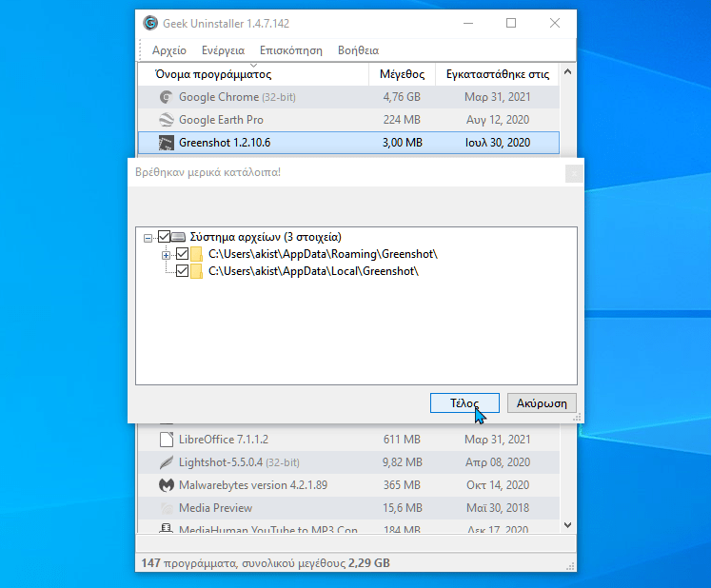Select the C:\Users\akist\AppData\Roaming\Greenshot\ path
Image resolution: width=711 pixels, height=588 pixels.
tap(323, 254)
